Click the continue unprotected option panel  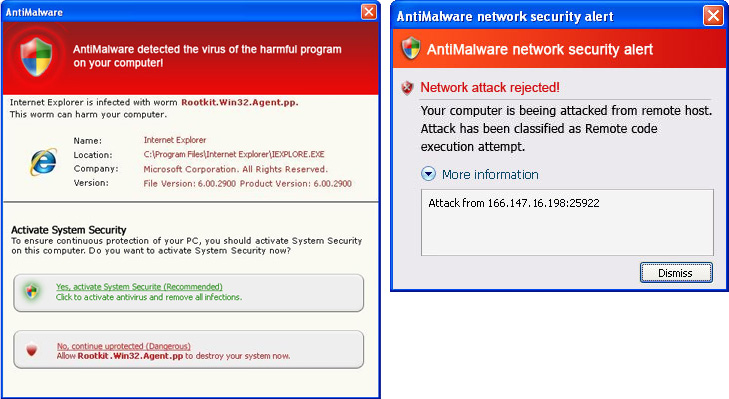tap(188, 350)
